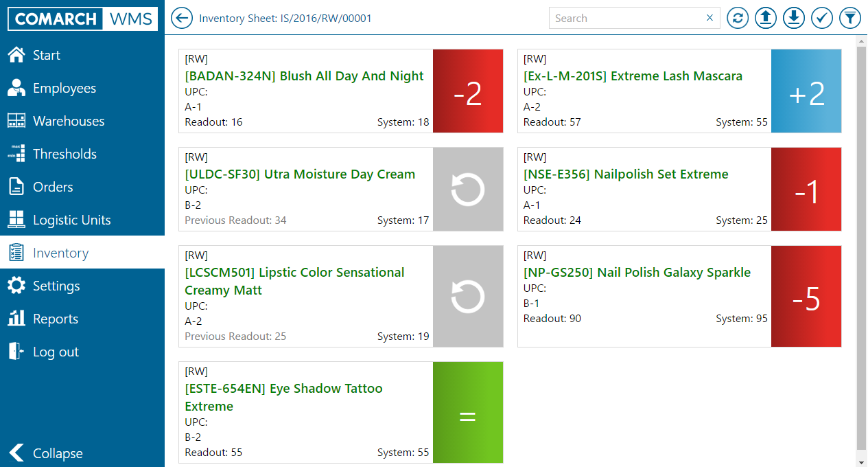Open Logistic Units page
This screenshot has width=868, height=467.
click(x=71, y=220)
